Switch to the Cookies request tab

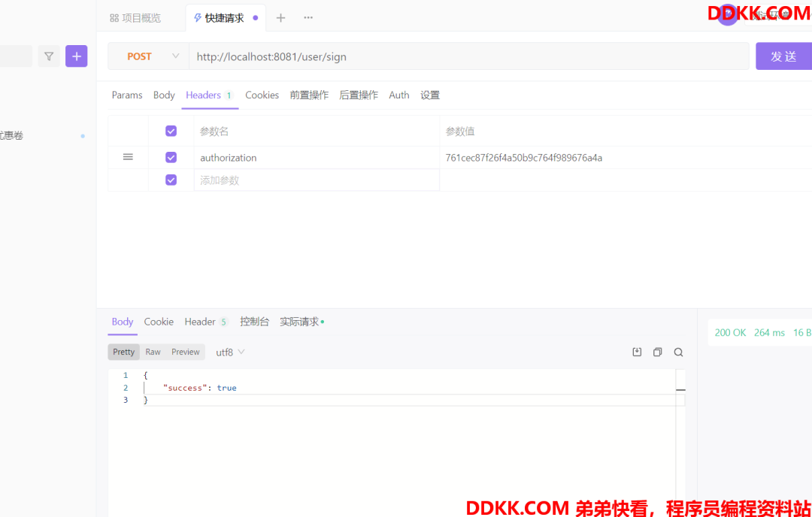(x=262, y=95)
